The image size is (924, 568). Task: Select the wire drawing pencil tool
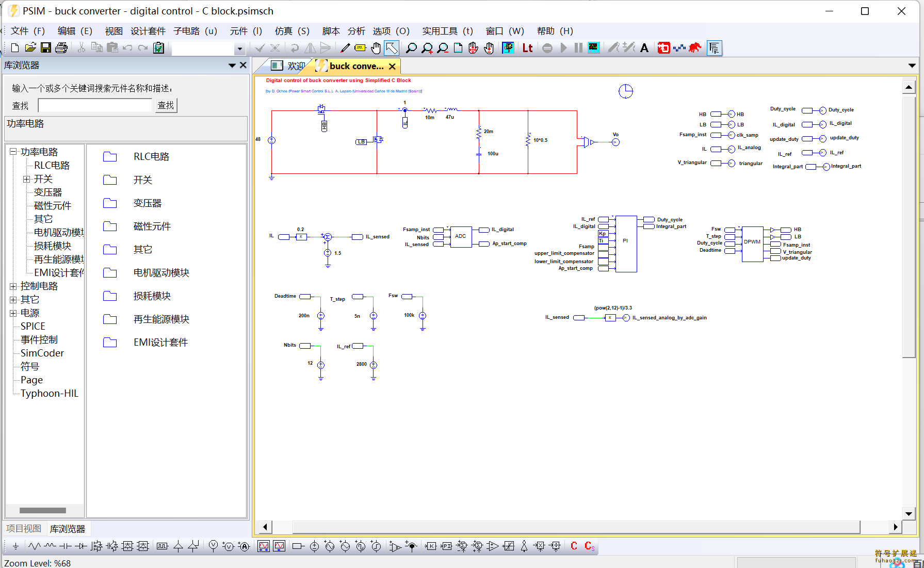(345, 48)
